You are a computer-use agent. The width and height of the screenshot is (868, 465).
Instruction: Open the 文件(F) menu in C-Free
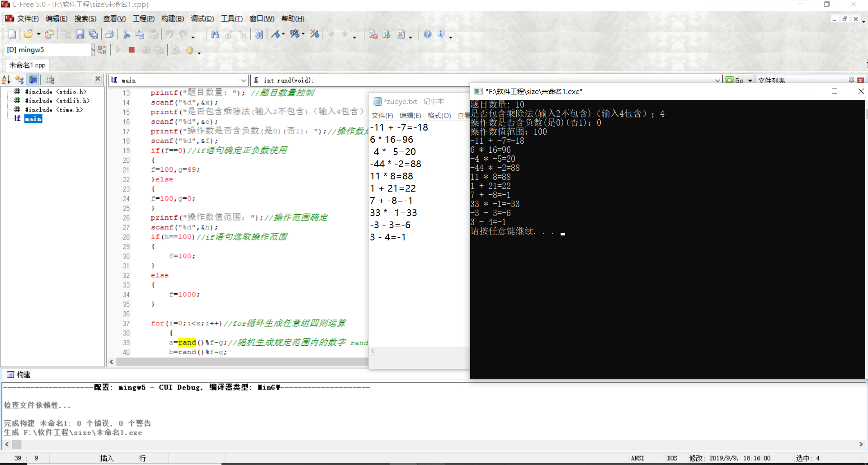28,19
